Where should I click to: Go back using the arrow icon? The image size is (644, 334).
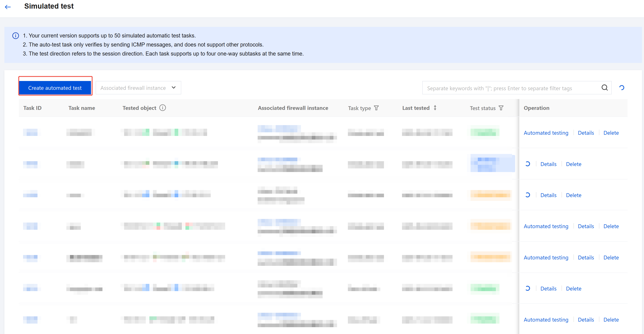[8, 7]
